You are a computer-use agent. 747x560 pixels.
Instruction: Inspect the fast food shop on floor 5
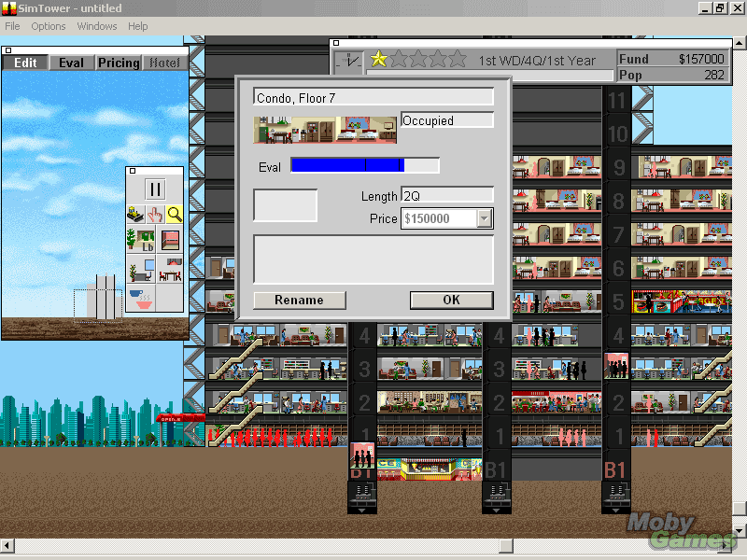[682, 301]
